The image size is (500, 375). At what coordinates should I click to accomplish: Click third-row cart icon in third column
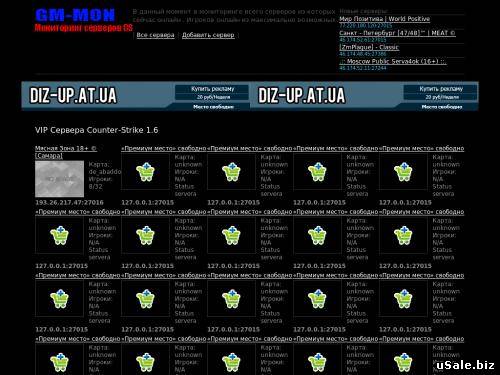[232, 299]
